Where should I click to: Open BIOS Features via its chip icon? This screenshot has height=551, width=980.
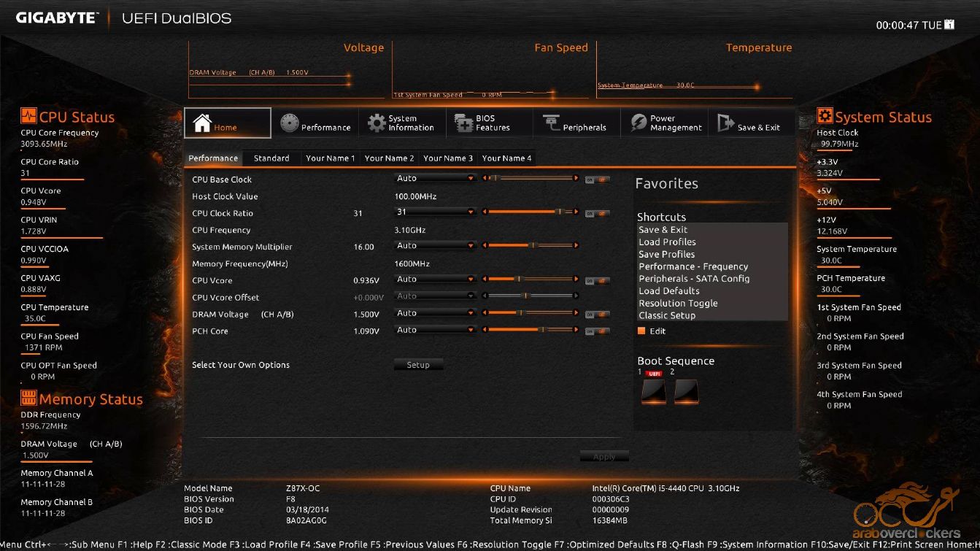pyautogui.click(x=464, y=123)
